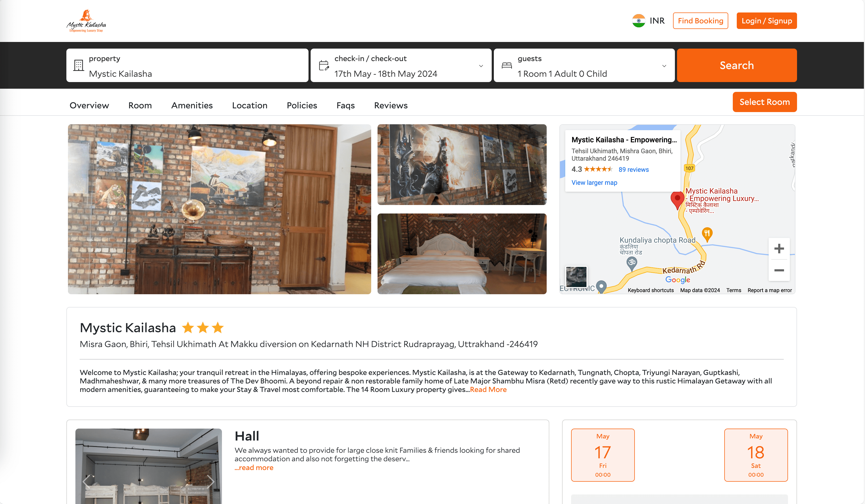
Task: Zoom out on the map
Action: tap(779, 270)
